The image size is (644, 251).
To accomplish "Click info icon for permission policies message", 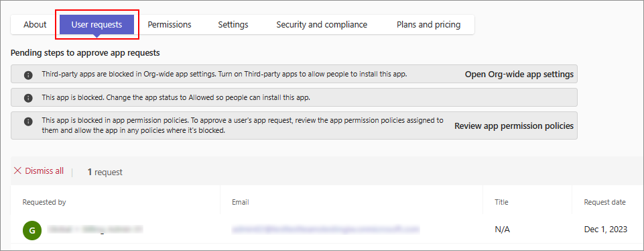I will (x=28, y=121).
